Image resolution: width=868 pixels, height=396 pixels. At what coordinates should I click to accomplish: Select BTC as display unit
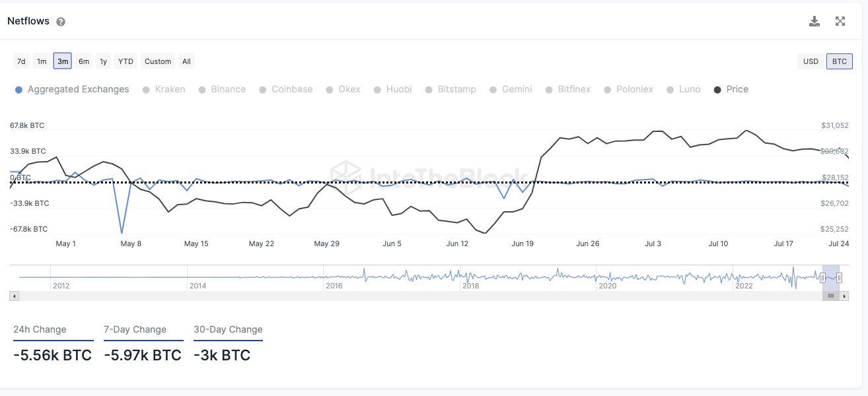pyautogui.click(x=840, y=61)
